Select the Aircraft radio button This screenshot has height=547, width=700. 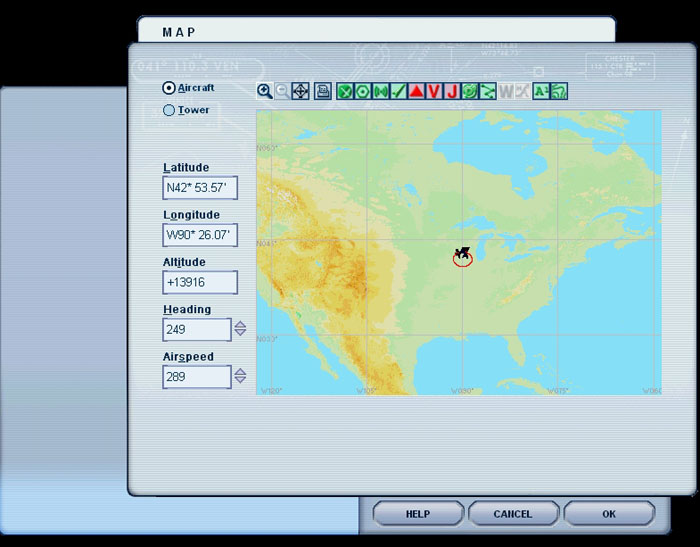click(169, 88)
